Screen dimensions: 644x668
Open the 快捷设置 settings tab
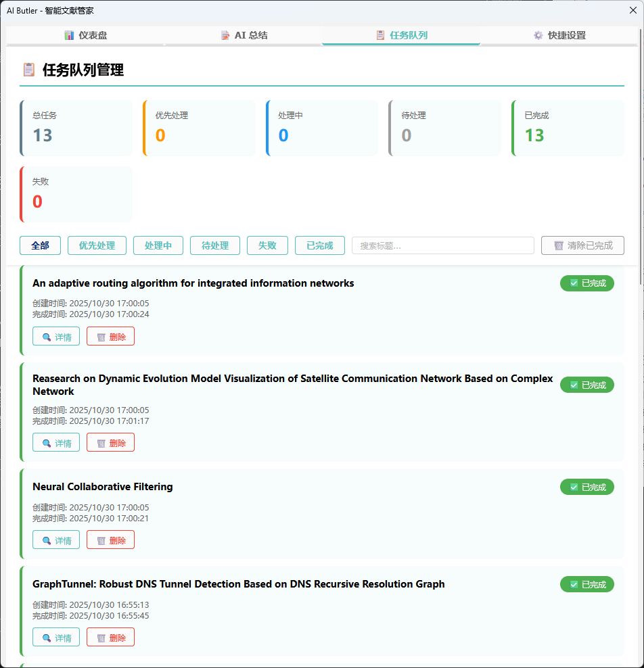(x=559, y=35)
